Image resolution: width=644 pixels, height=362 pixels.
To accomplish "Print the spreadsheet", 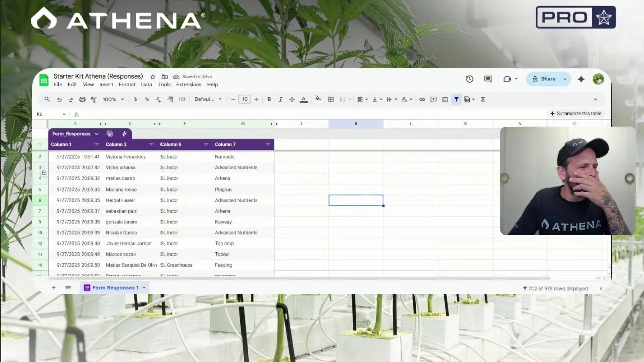I will click(x=82, y=99).
